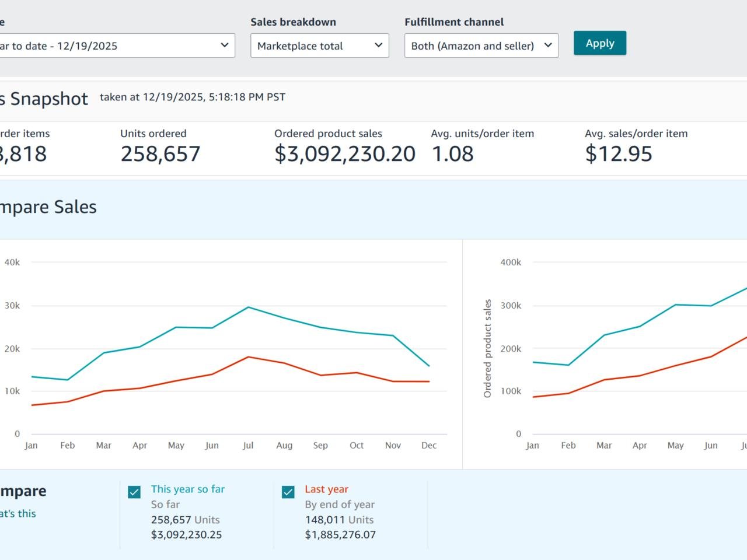Uncheck the This year so far checkbox
747x560 pixels.
point(134,492)
